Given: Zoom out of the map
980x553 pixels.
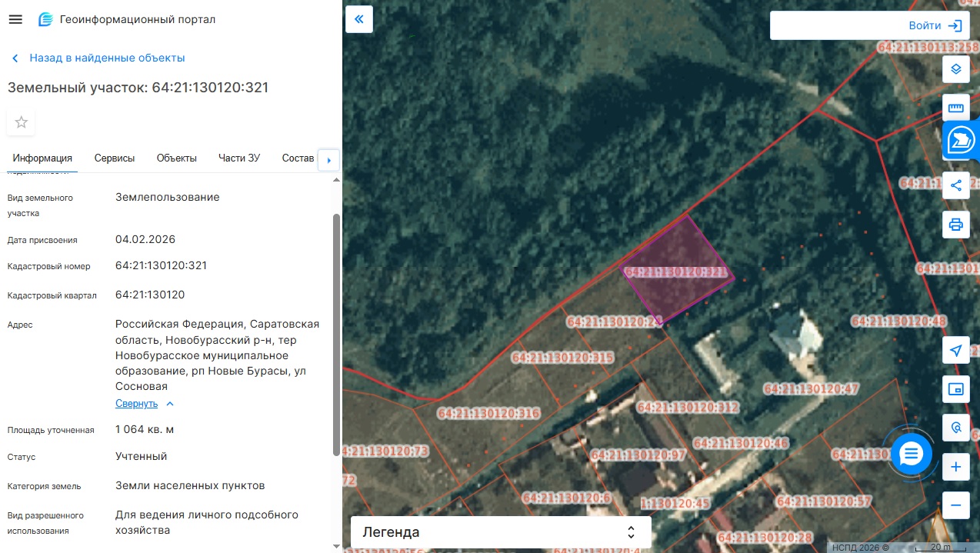Looking at the screenshot, I should click(x=956, y=505).
